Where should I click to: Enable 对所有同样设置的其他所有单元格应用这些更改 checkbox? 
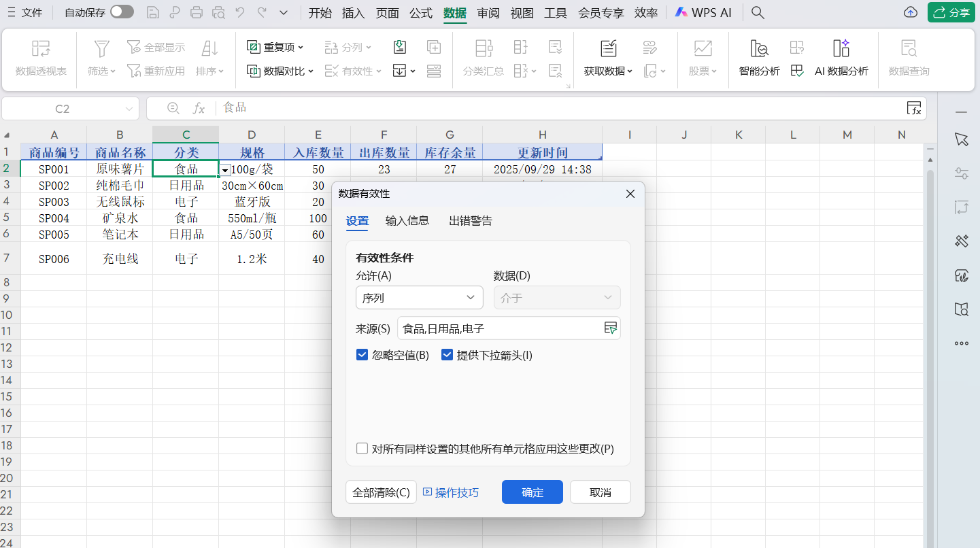[x=362, y=449]
